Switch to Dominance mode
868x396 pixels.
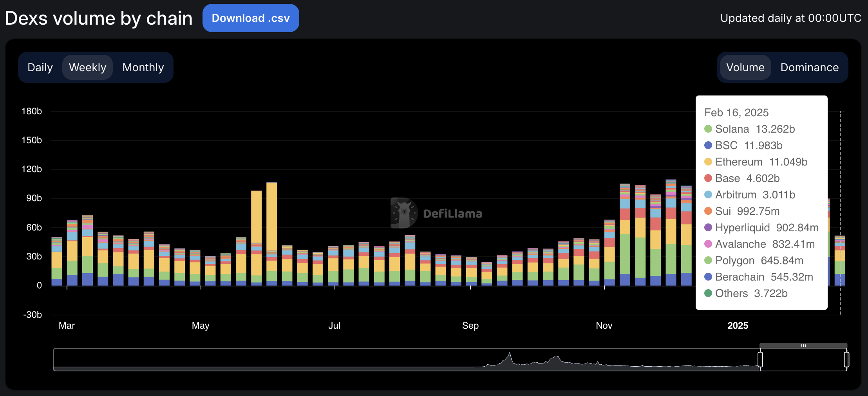click(809, 67)
